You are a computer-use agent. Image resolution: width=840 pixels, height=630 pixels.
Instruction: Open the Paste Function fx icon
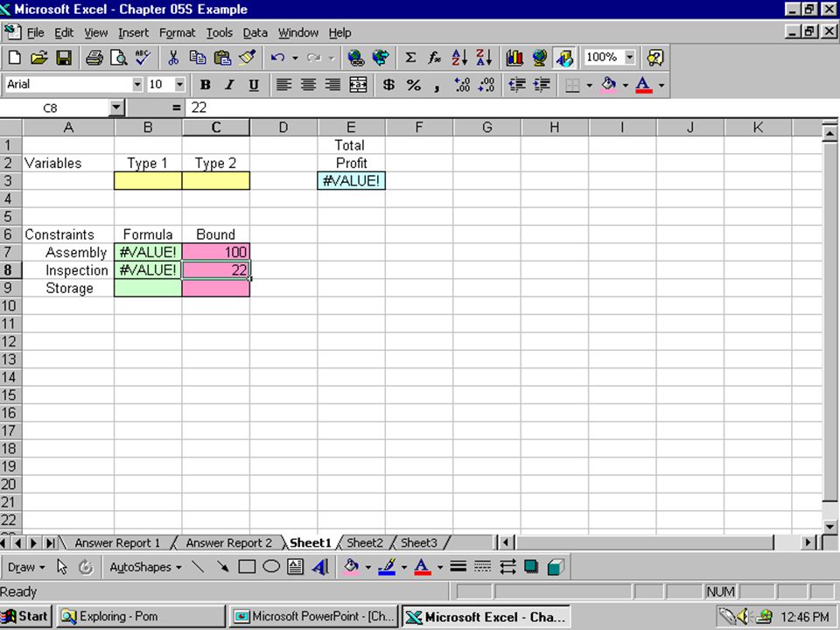pos(435,58)
